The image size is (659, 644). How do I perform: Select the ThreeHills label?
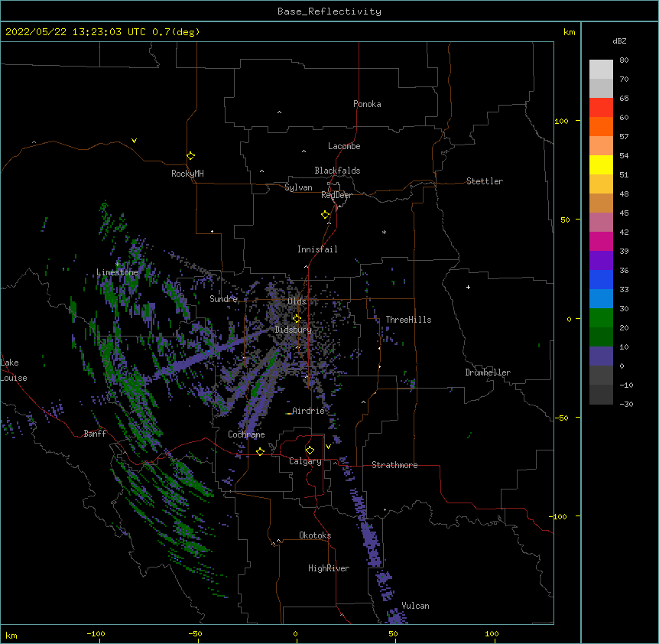coord(408,320)
